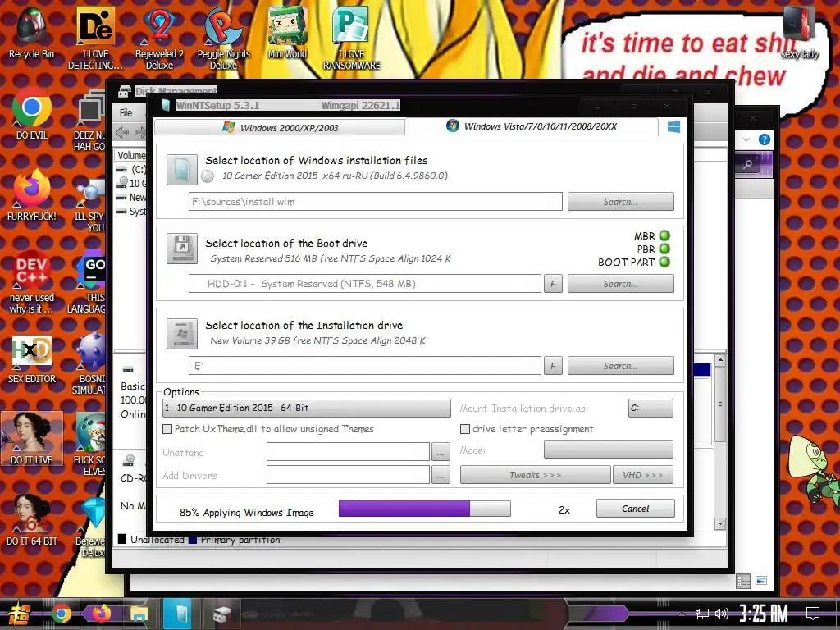The image size is (840, 630).
Task: Click the Unallocated legend swatch
Action: [x=122, y=539]
